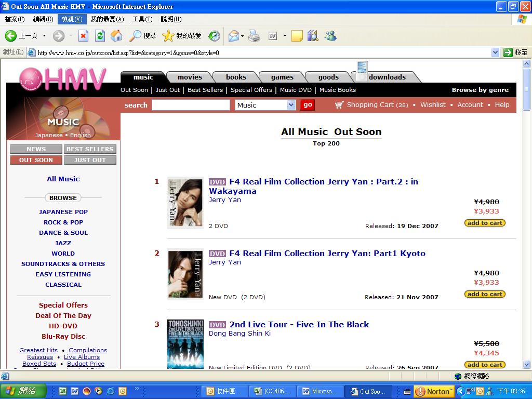The width and height of the screenshot is (532, 399).
Task: Click the page icon in the address bar
Action: (32, 52)
